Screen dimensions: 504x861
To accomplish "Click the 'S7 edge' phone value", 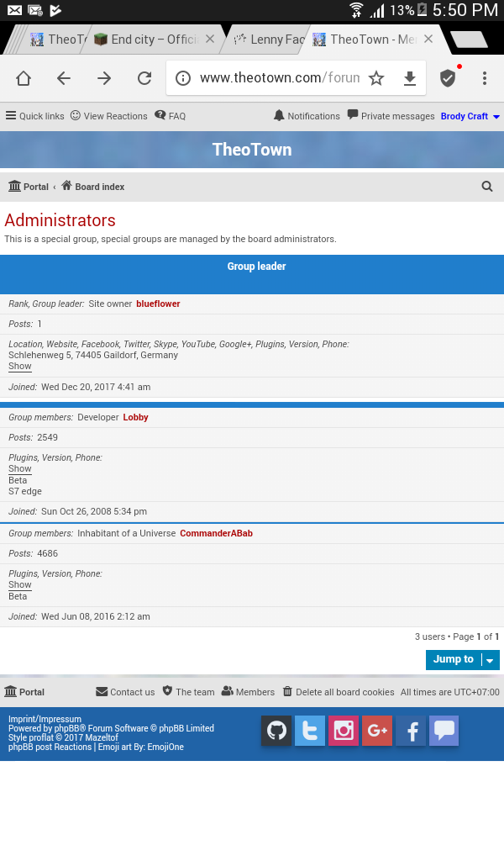I will 24,491.
